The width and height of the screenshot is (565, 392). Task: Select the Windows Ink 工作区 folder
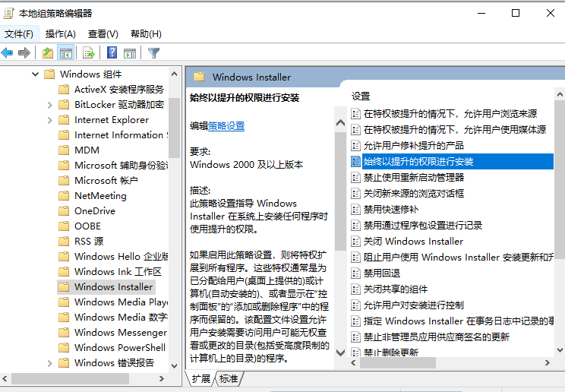point(110,271)
